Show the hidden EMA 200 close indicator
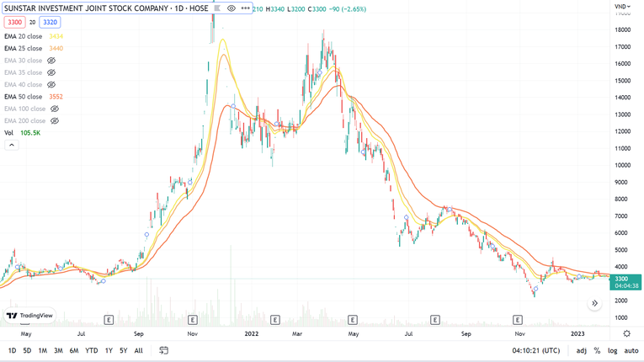This screenshot has width=644, height=362. pos(55,120)
